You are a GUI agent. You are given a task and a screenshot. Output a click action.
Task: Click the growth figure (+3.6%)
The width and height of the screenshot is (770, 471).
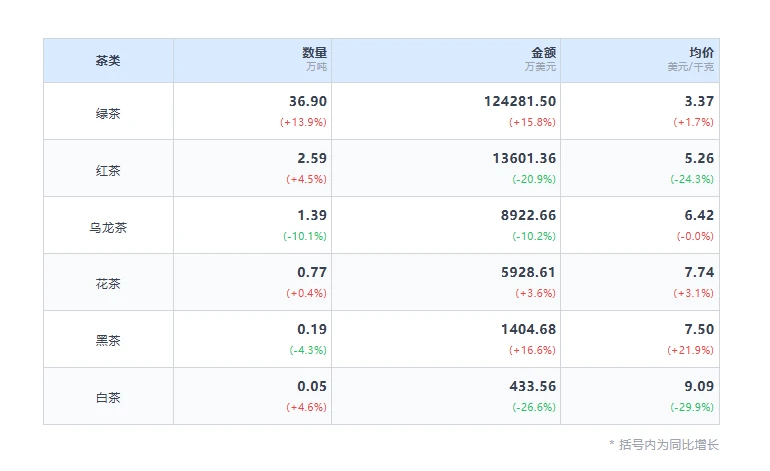[535, 293]
